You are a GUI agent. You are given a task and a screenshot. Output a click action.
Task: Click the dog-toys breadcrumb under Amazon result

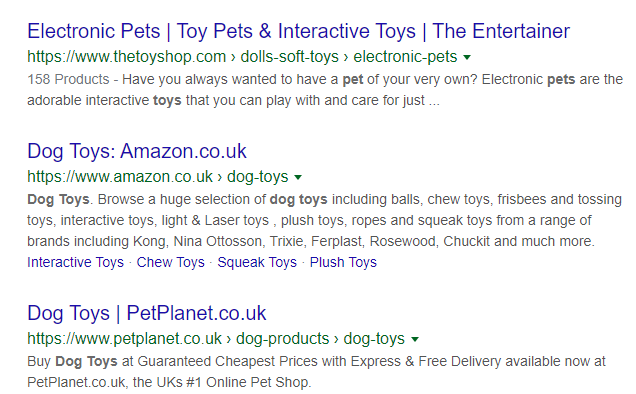[x=258, y=177]
